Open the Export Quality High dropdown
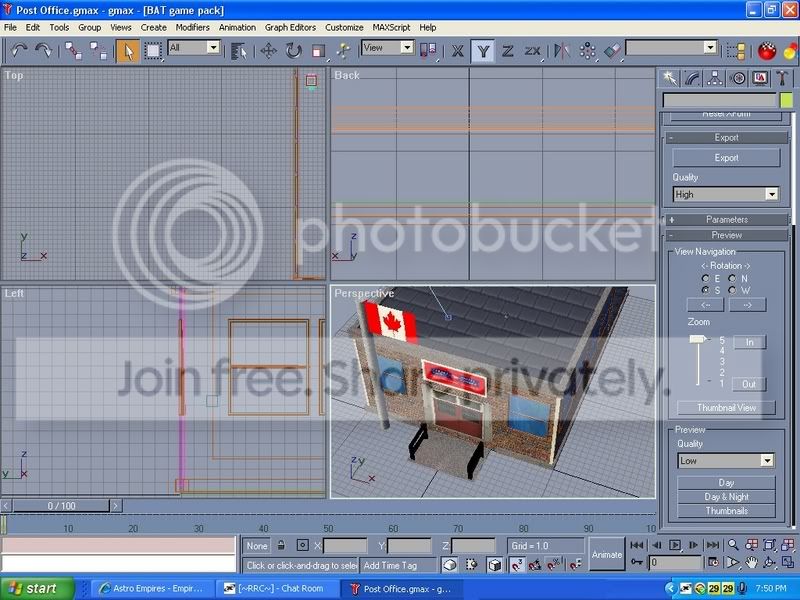Image resolution: width=800 pixels, height=600 pixels. pos(726,194)
